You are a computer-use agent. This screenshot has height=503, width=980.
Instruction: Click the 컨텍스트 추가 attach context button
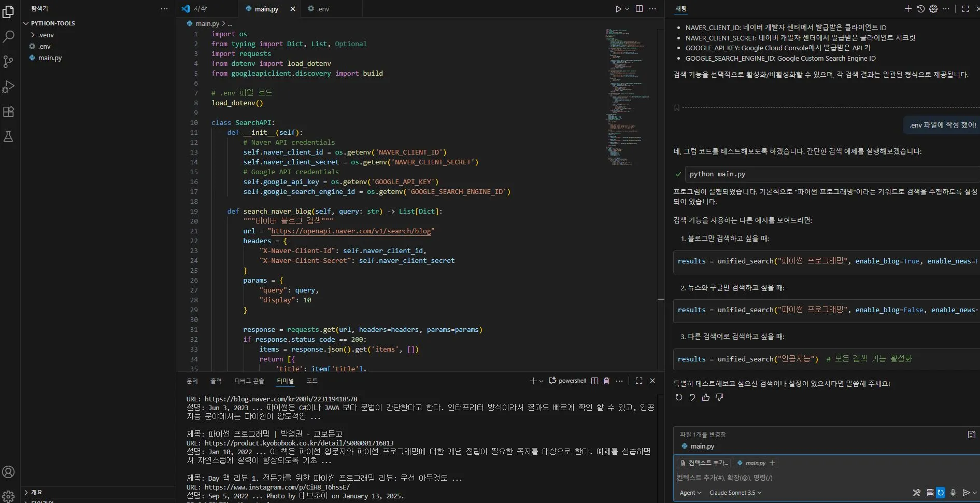[x=704, y=463]
